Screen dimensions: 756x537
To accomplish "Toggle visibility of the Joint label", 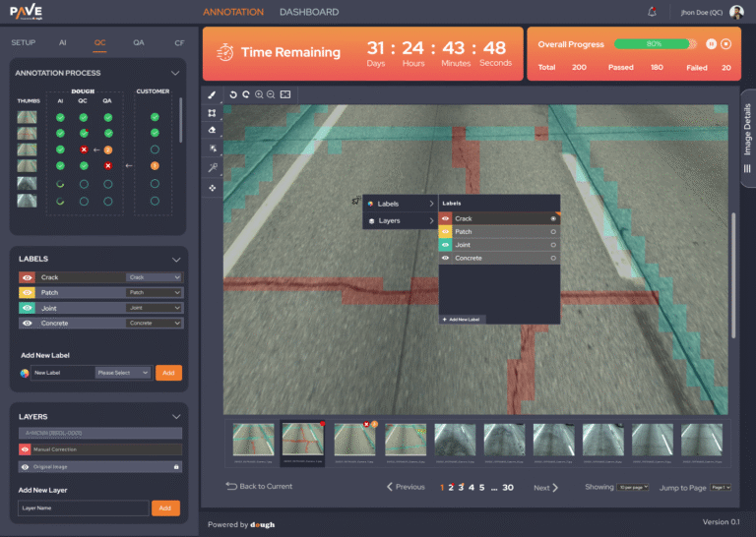I will pos(27,308).
